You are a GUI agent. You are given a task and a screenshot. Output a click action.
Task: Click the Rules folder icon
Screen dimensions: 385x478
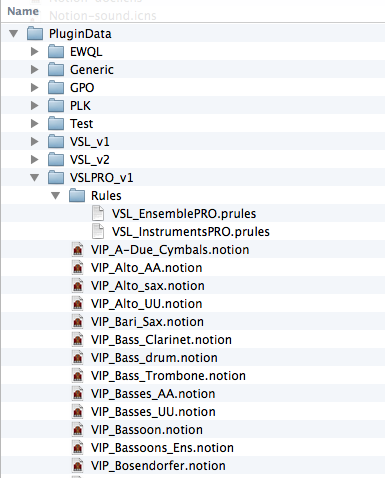[77, 195]
